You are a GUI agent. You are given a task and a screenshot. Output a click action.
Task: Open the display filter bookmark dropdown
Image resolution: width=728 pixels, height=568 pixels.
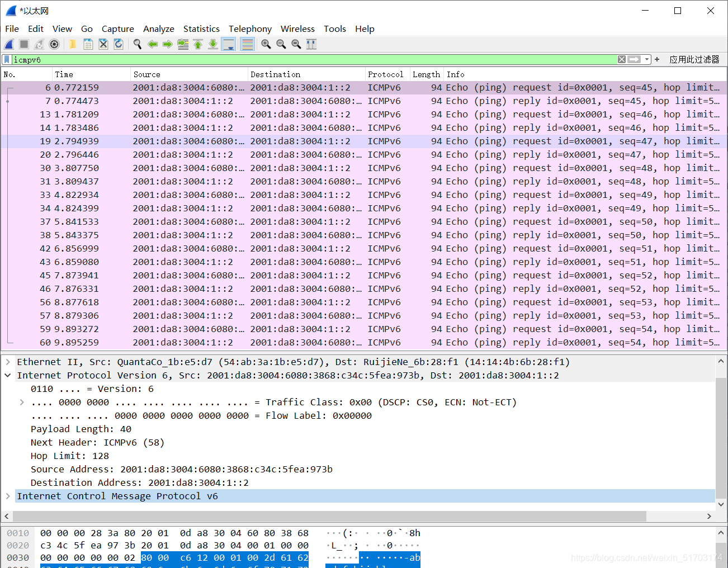7,59
